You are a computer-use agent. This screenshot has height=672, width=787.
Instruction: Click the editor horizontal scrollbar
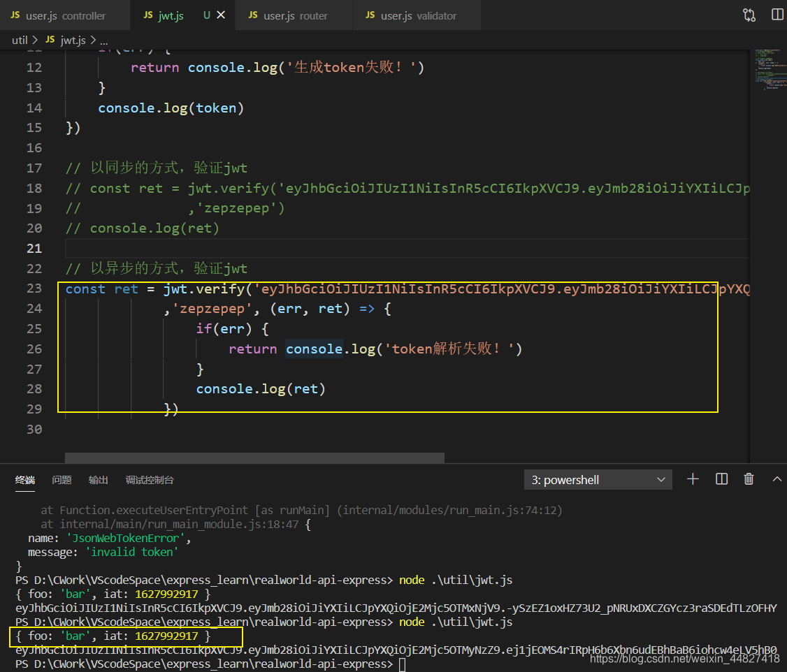point(254,458)
